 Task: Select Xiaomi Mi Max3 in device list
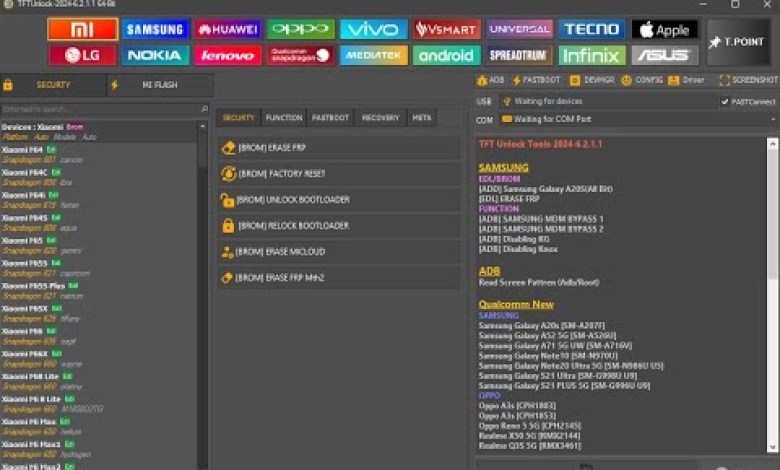(x=98, y=449)
